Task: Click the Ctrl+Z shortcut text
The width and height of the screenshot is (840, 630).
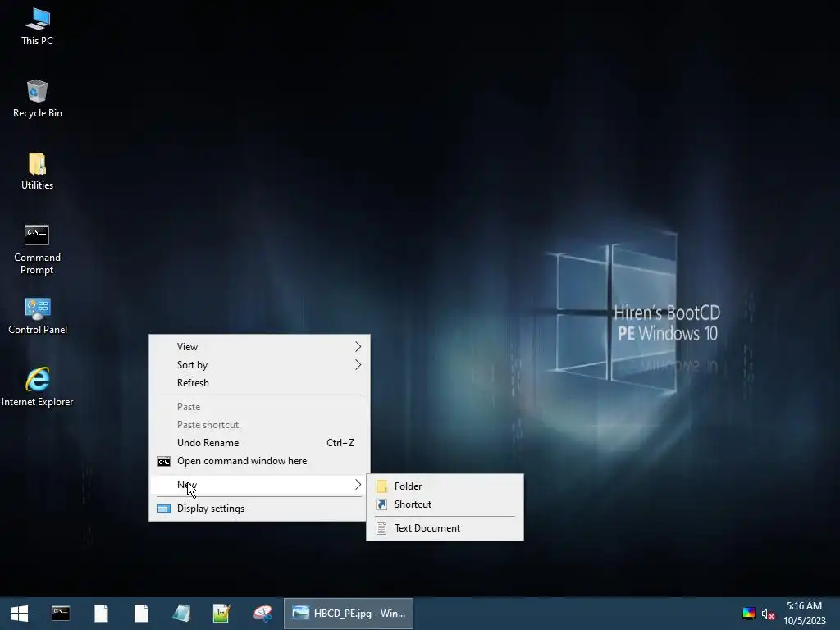Action: pos(340,443)
